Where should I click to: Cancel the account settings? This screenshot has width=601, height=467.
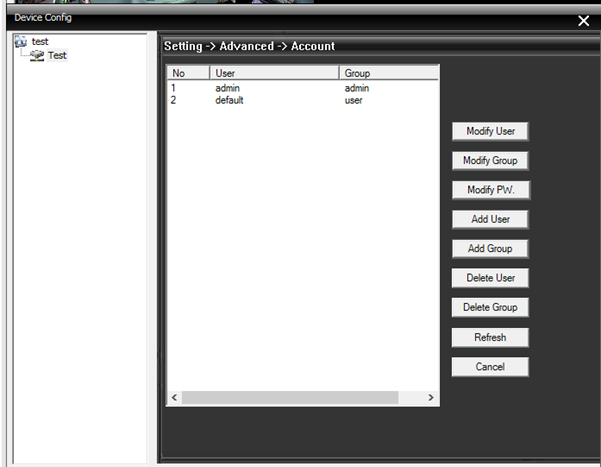489,367
